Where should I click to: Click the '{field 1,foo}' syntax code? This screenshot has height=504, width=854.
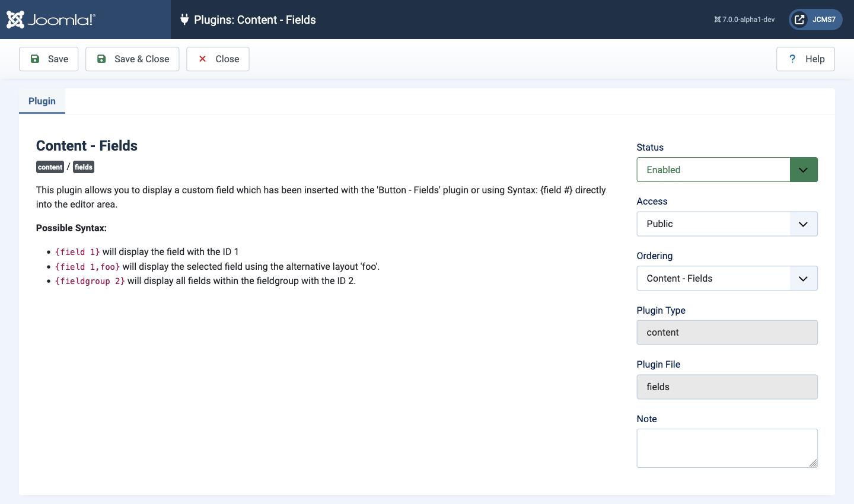tap(88, 267)
